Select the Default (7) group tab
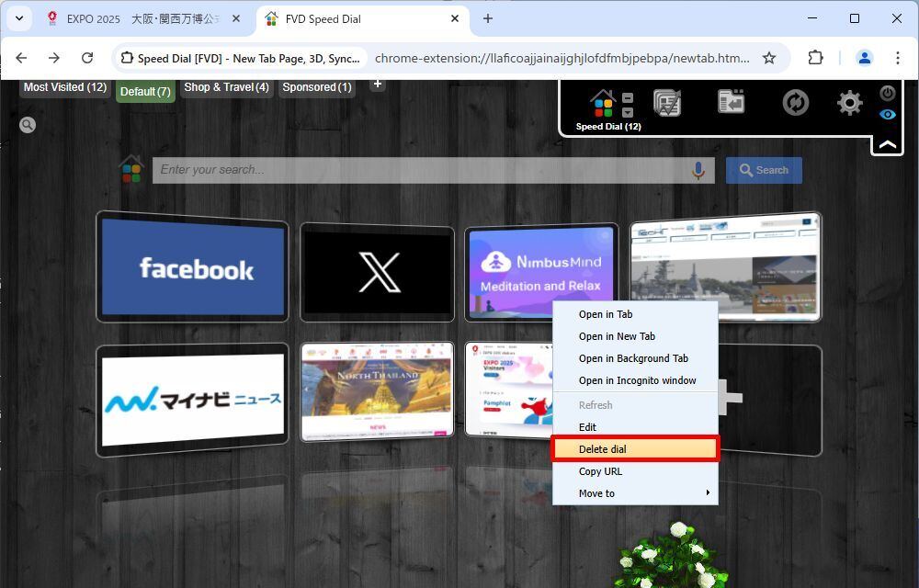 pos(145,91)
